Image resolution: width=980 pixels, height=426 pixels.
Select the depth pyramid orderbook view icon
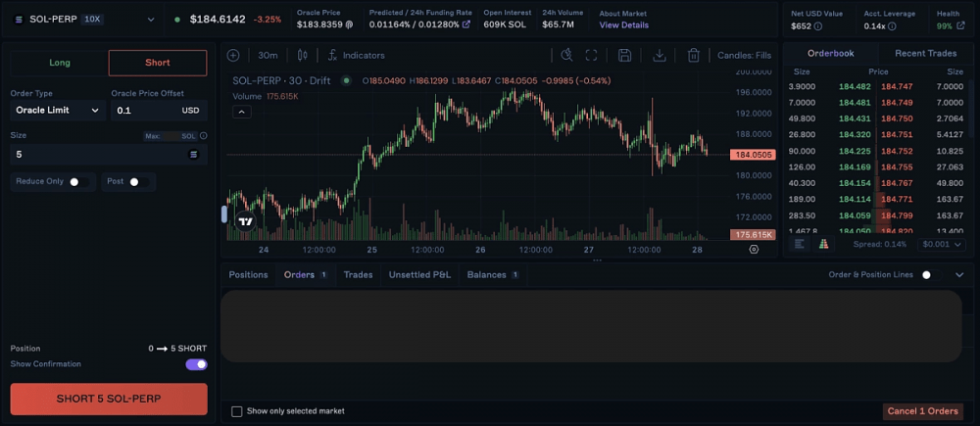tap(823, 244)
